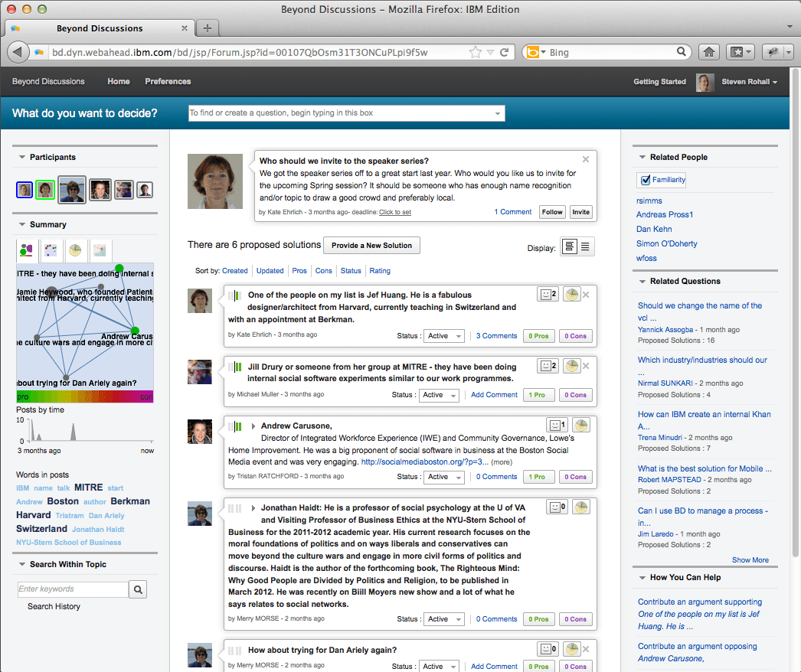Select the pie chart summary view icon
Viewport: 801px width, 672px height.
75,250
